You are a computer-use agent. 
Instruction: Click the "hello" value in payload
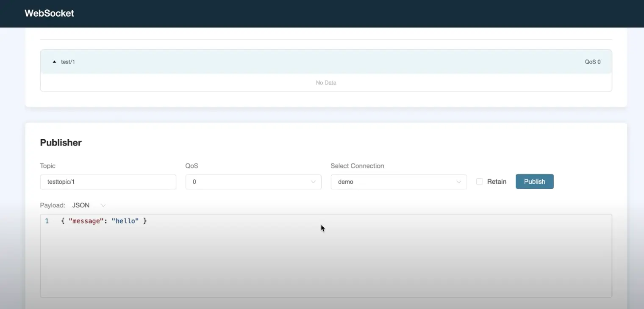pyautogui.click(x=125, y=221)
